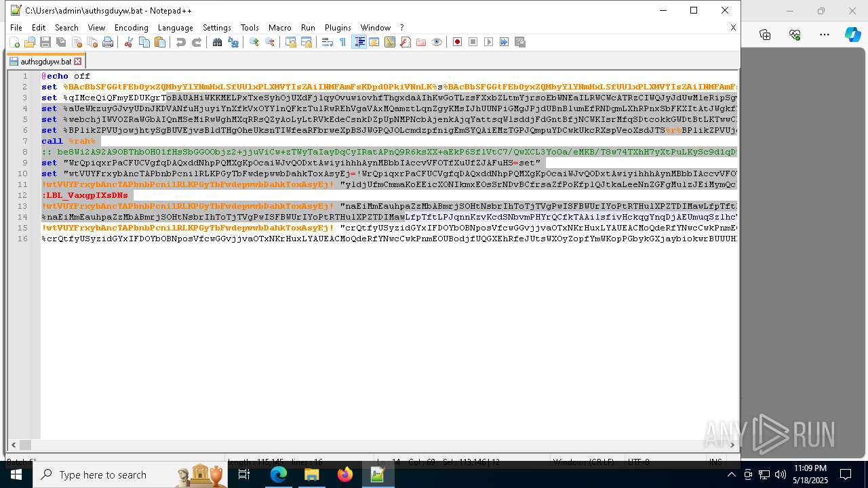Screen dimensions: 868x488
Task: Create a new document with New icon
Action: coord(14,42)
